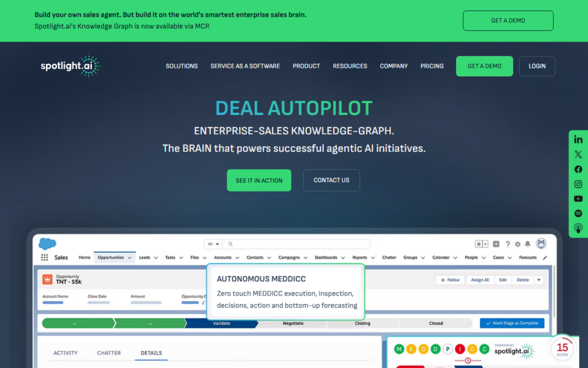
Task: Click the orange crown Opportunity icon
Action: pos(47,279)
